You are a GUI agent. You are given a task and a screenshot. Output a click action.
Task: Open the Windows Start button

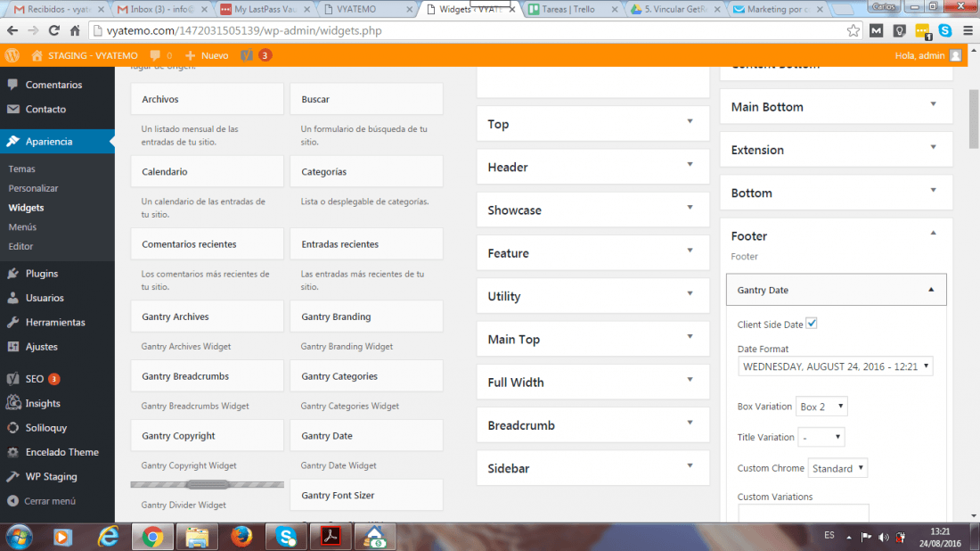(19, 538)
